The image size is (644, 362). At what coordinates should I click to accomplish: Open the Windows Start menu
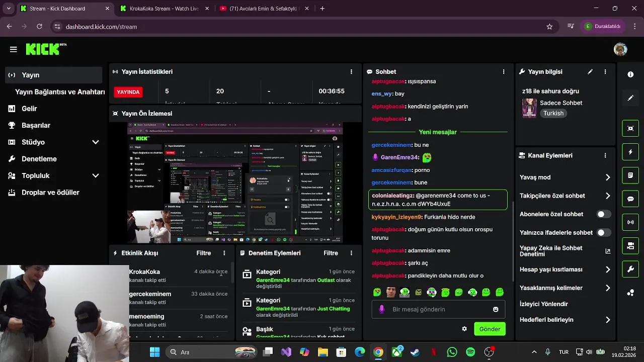[x=154, y=352]
